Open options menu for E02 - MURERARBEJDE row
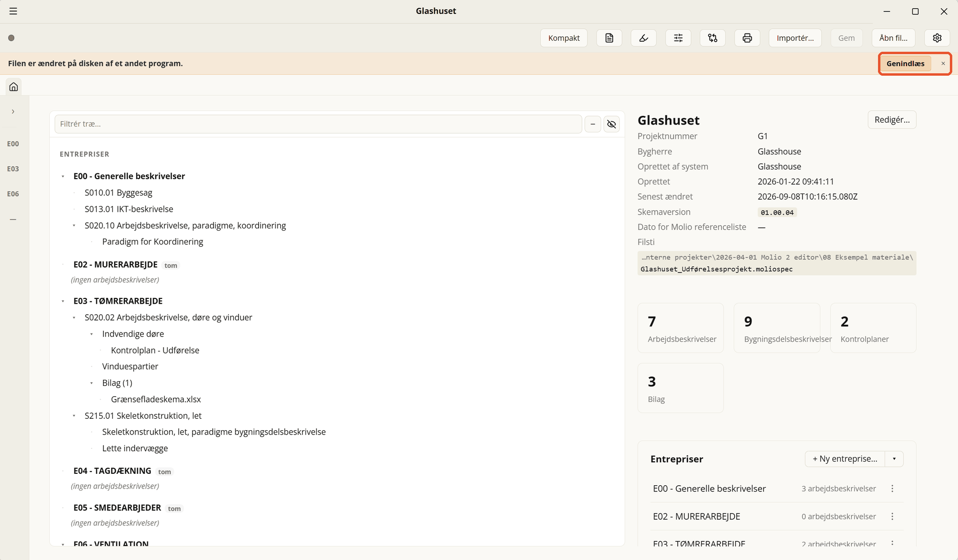Image resolution: width=958 pixels, height=560 pixels. [x=892, y=516]
